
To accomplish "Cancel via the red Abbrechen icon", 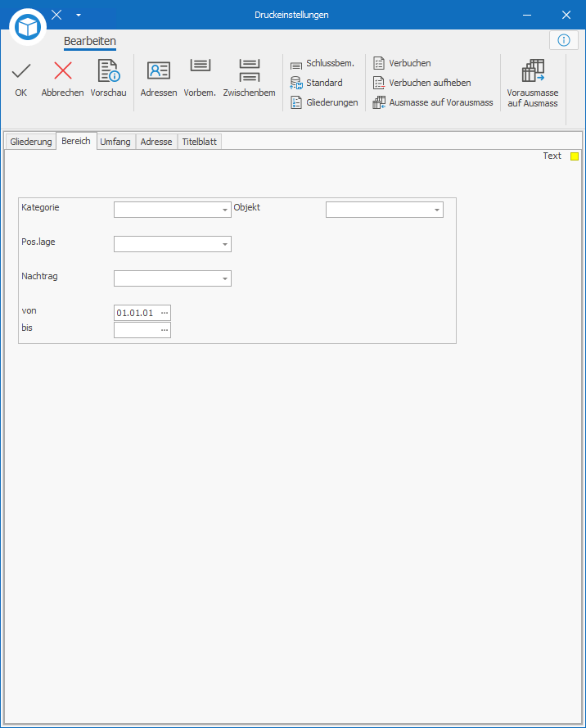I will 63,79.
